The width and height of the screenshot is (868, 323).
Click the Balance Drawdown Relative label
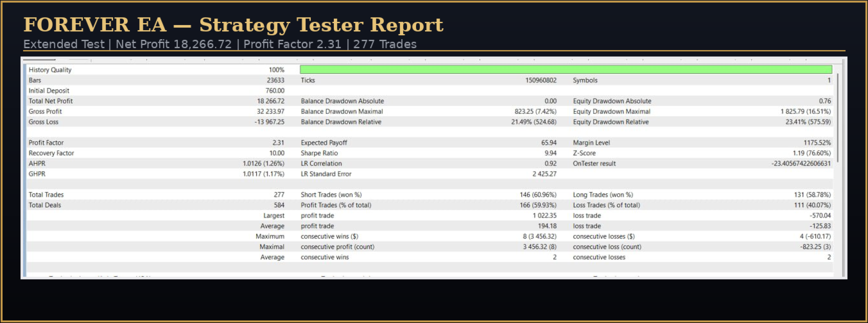(x=341, y=122)
